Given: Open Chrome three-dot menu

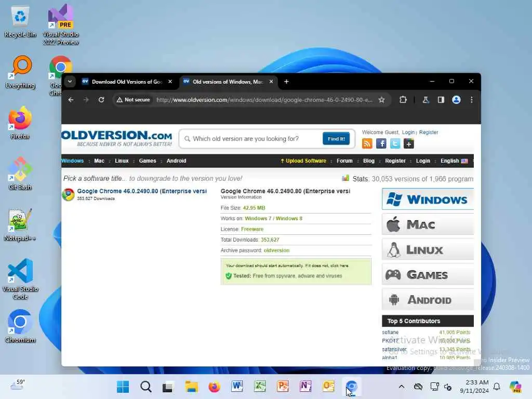Looking at the screenshot, I should [472, 100].
